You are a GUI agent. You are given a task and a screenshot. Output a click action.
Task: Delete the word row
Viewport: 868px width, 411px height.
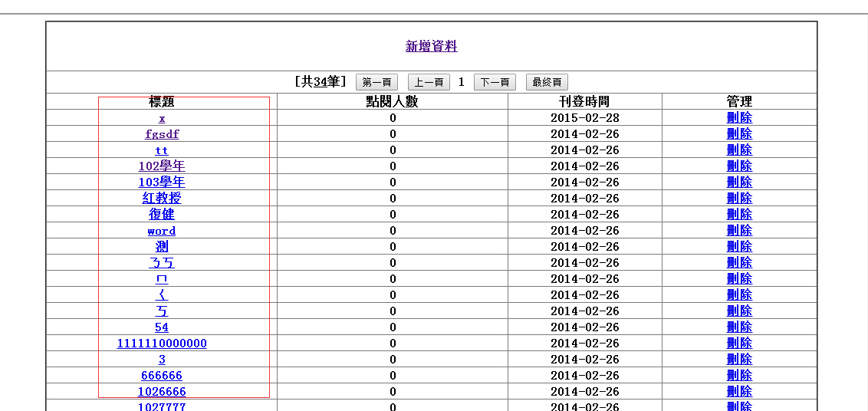[739, 231]
